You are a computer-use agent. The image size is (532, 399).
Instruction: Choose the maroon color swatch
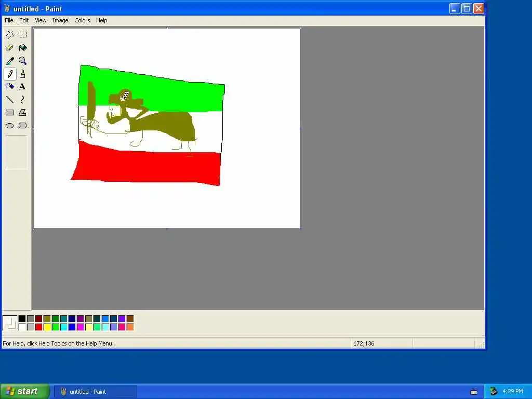[x=38, y=318]
